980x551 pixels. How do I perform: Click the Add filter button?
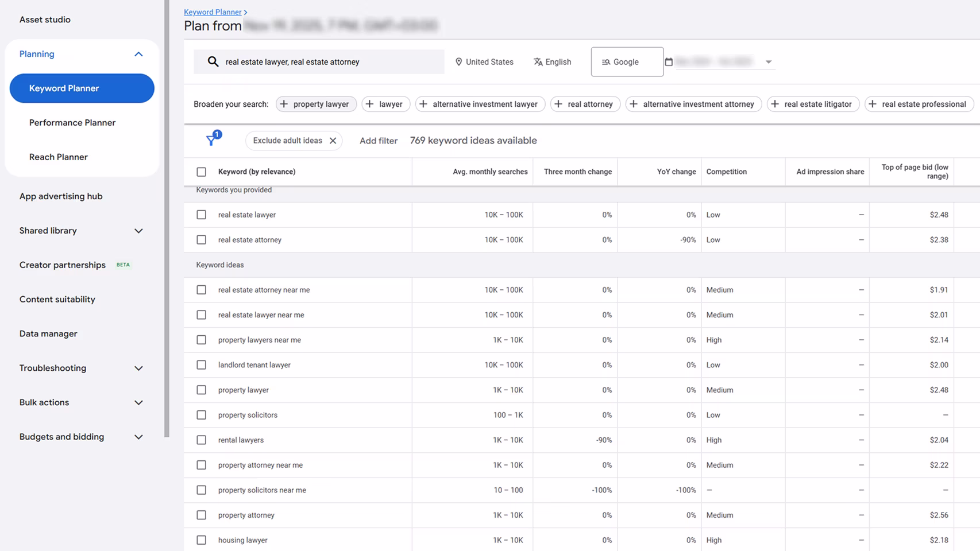tap(378, 140)
